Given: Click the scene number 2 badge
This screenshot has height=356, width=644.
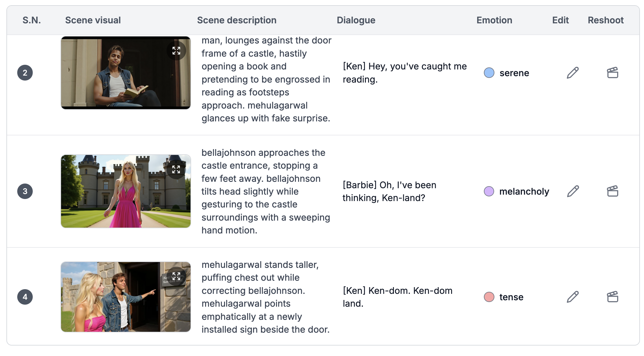Looking at the screenshot, I should [25, 73].
